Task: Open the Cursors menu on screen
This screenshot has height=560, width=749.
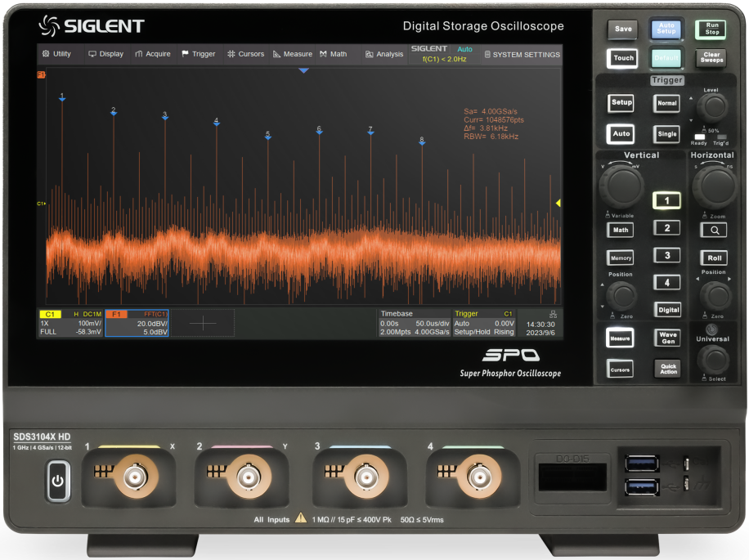Action: tap(245, 54)
